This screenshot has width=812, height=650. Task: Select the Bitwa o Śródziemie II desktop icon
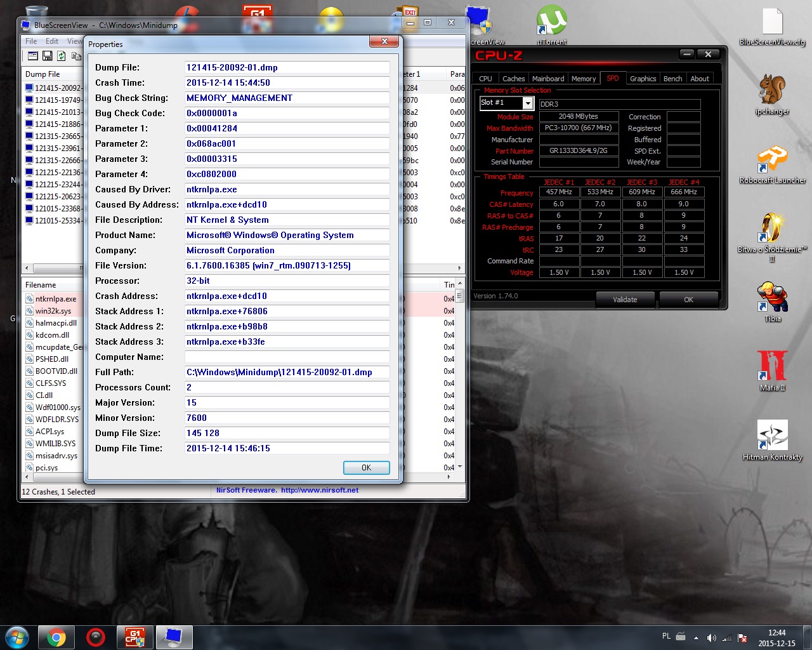click(x=772, y=237)
